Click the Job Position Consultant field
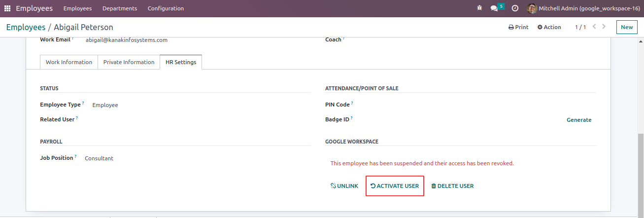This screenshot has width=644, height=218. pos(99,158)
